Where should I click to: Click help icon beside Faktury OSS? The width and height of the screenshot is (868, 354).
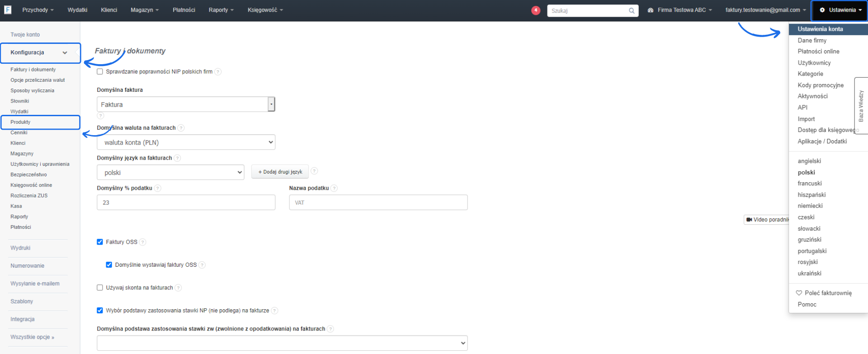[x=143, y=242]
